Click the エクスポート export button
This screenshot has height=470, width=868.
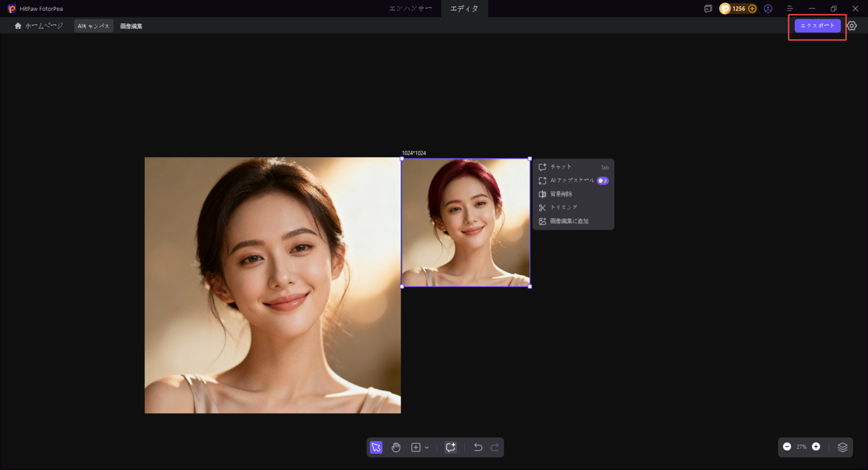click(x=817, y=25)
